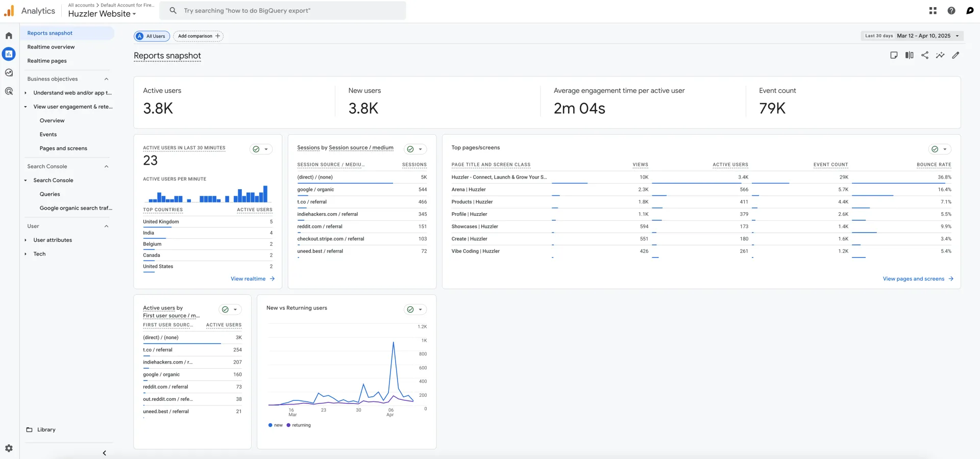Open the date range Mar 12 - Apr 10 picker
The height and width of the screenshot is (459, 980).
tap(912, 36)
